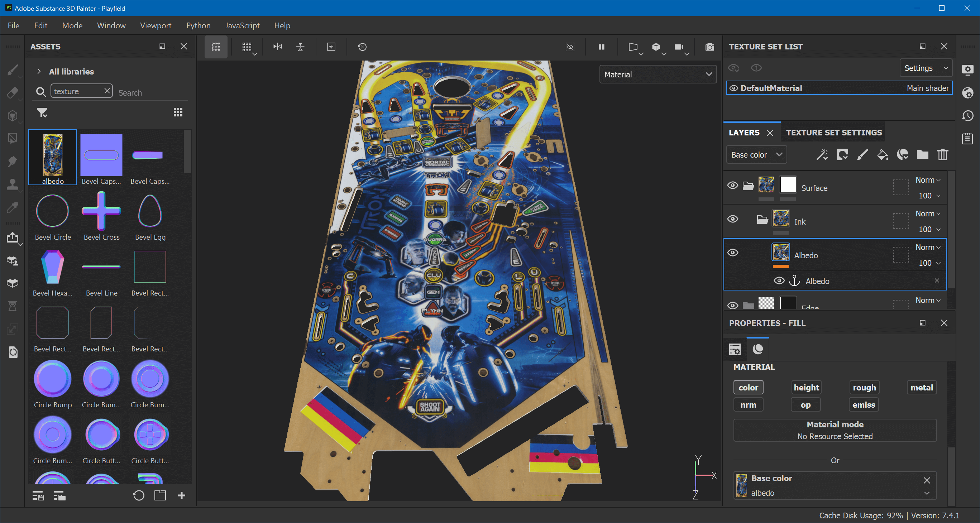Hide the Ink folder layer

(733, 219)
